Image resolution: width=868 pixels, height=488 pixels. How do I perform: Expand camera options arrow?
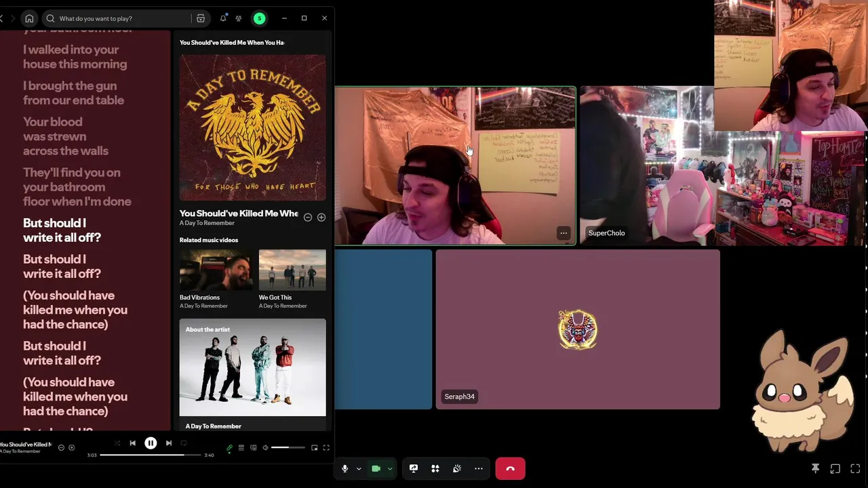(390, 468)
